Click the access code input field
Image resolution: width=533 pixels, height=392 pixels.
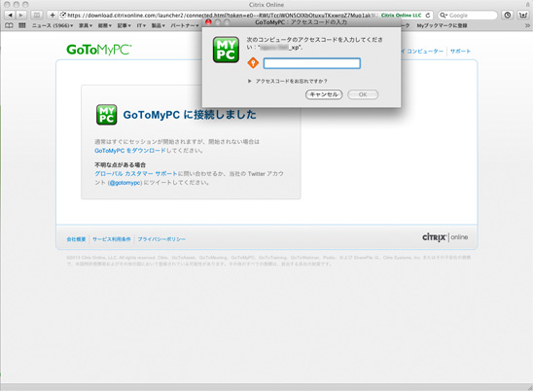tap(311, 63)
